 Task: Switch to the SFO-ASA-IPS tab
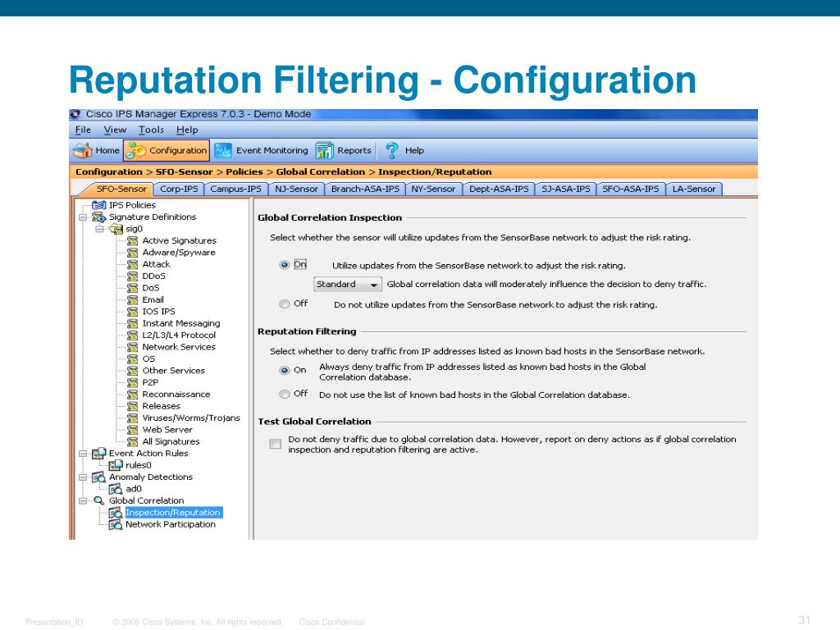[x=631, y=189]
